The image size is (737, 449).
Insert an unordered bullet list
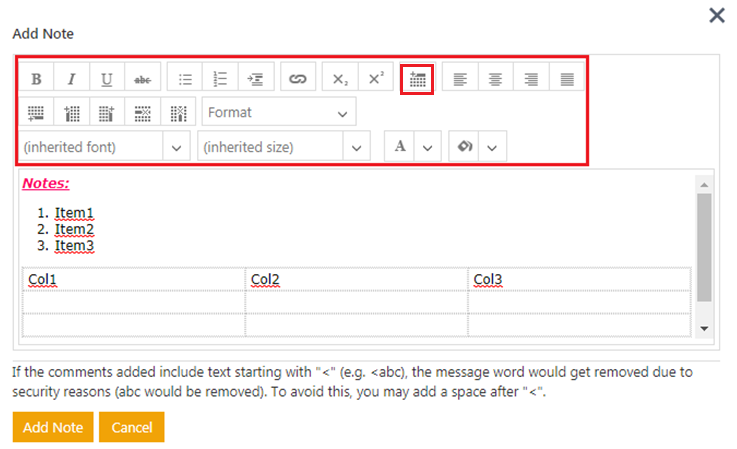[x=185, y=78]
